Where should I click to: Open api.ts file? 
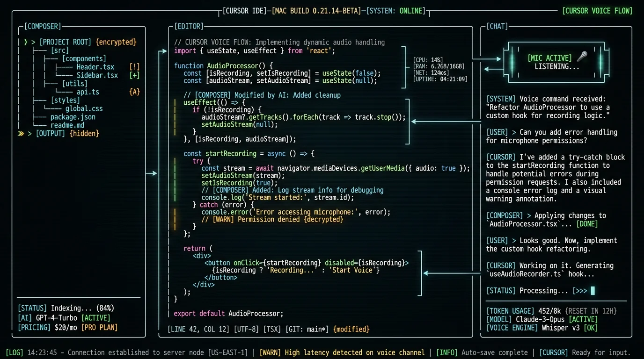tap(88, 92)
